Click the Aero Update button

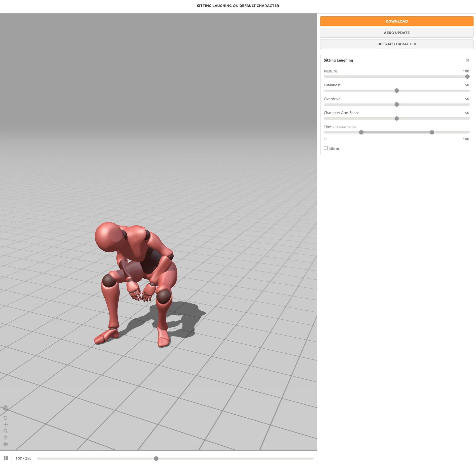397,33
